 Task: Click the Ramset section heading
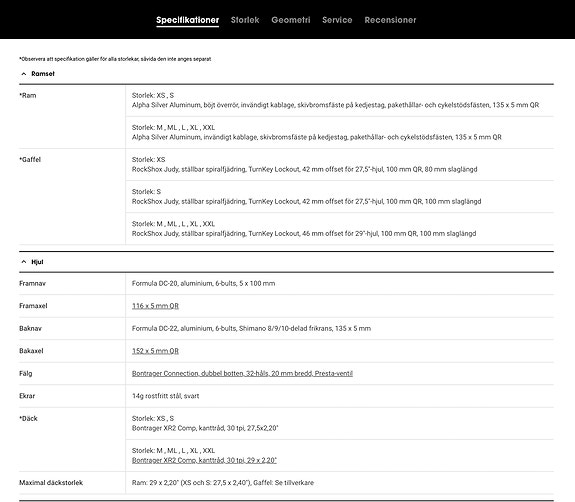(x=43, y=74)
